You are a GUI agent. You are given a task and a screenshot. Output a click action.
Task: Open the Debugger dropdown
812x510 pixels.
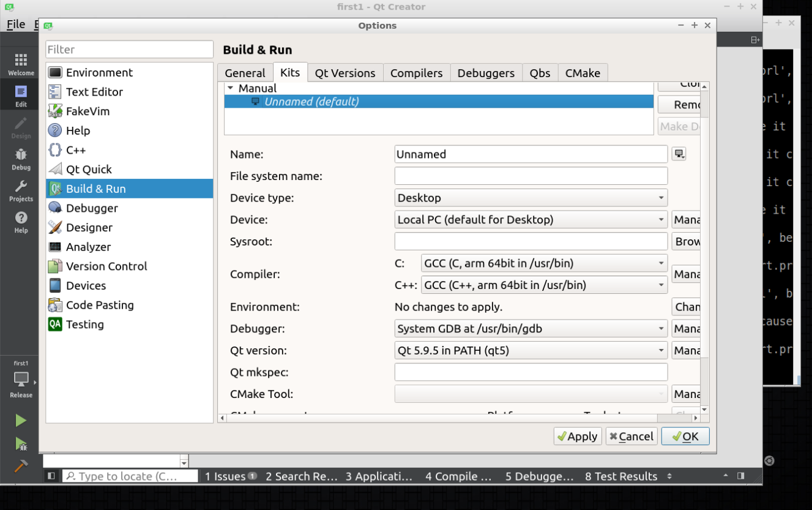531,329
